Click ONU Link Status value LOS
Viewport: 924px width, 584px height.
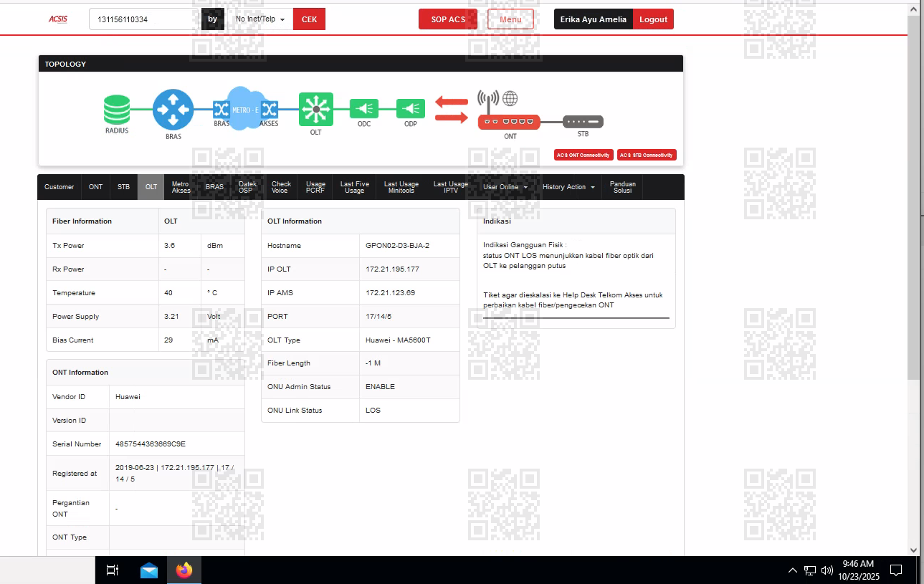[x=373, y=411]
